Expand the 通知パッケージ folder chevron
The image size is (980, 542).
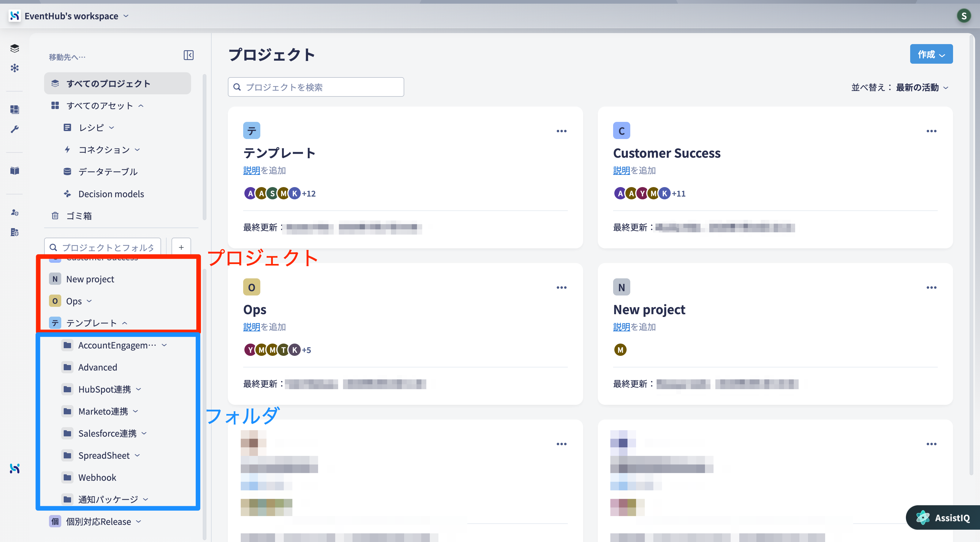click(x=145, y=499)
